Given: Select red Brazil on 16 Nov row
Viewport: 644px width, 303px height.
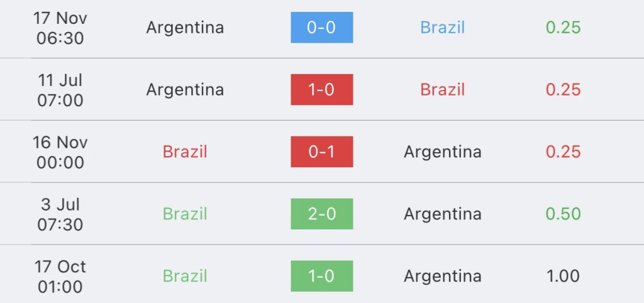Looking at the screenshot, I should (185, 151).
